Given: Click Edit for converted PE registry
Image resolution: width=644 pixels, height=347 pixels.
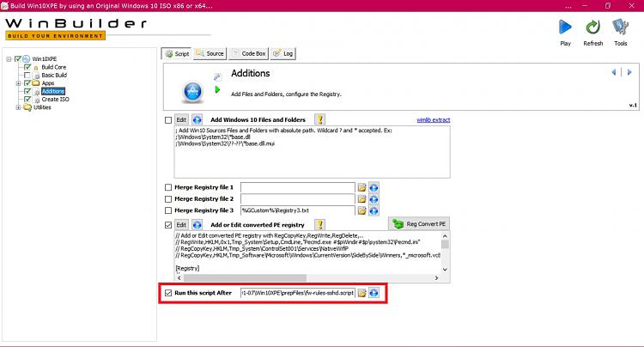Looking at the screenshot, I should [181, 225].
